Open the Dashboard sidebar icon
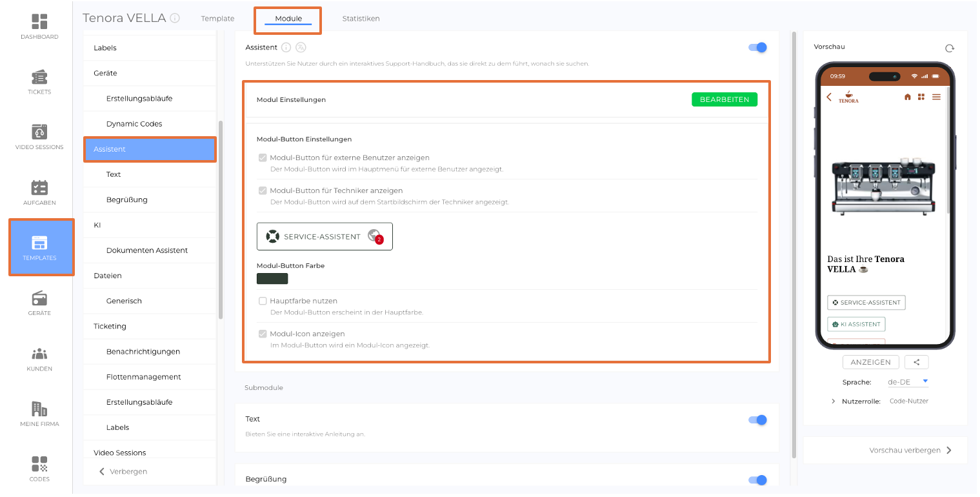Screen dimensions: 980x497 click(39, 26)
